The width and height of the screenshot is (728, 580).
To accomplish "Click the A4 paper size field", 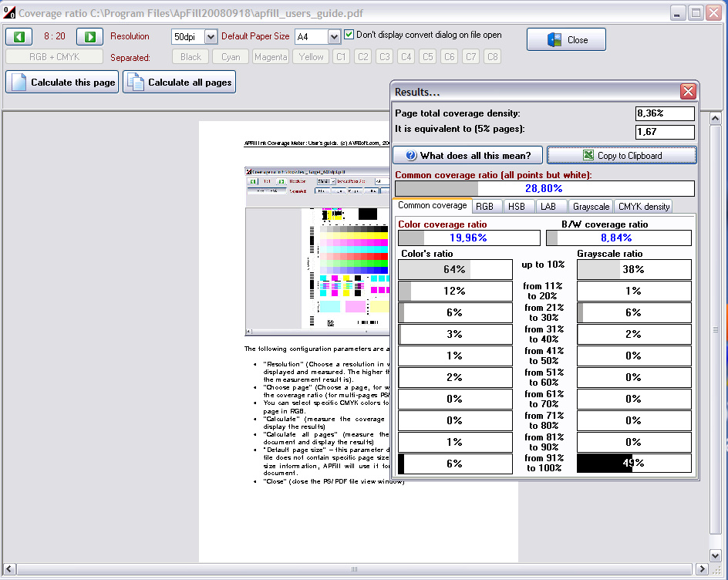I will click(311, 37).
